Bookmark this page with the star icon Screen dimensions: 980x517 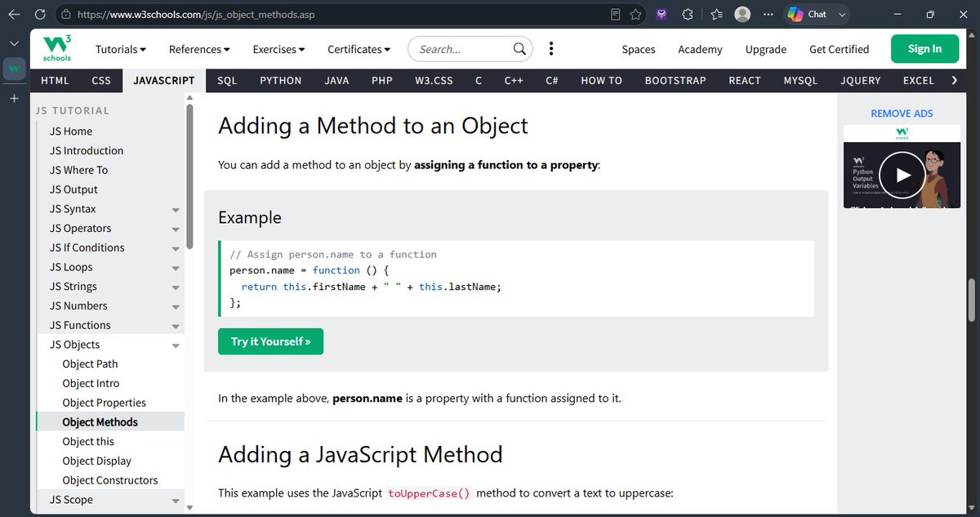[635, 14]
